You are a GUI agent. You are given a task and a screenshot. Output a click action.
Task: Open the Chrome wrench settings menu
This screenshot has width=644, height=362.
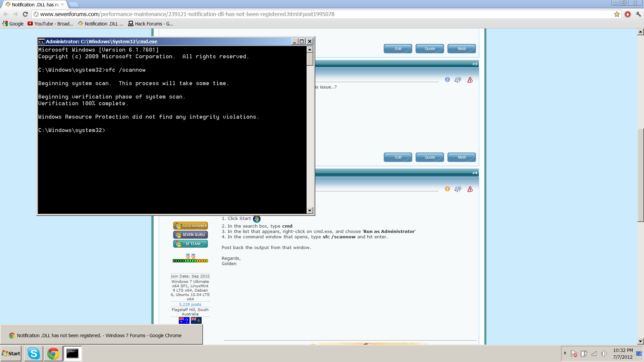click(638, 14)
